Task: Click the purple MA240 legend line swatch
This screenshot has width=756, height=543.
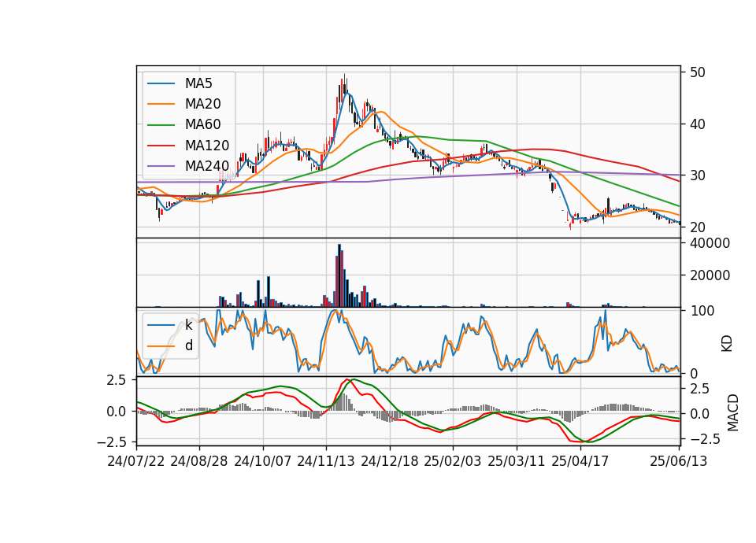Action: pos(161,166)
